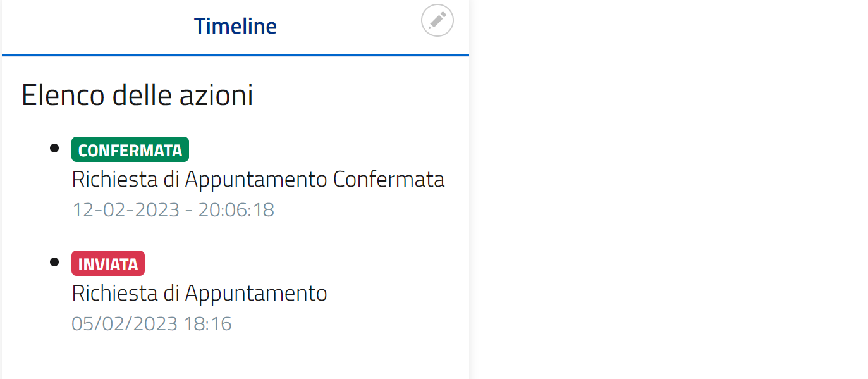Click the date 05/02/2023
Viewport: 868px width, 379px height.
coord(125,324)
